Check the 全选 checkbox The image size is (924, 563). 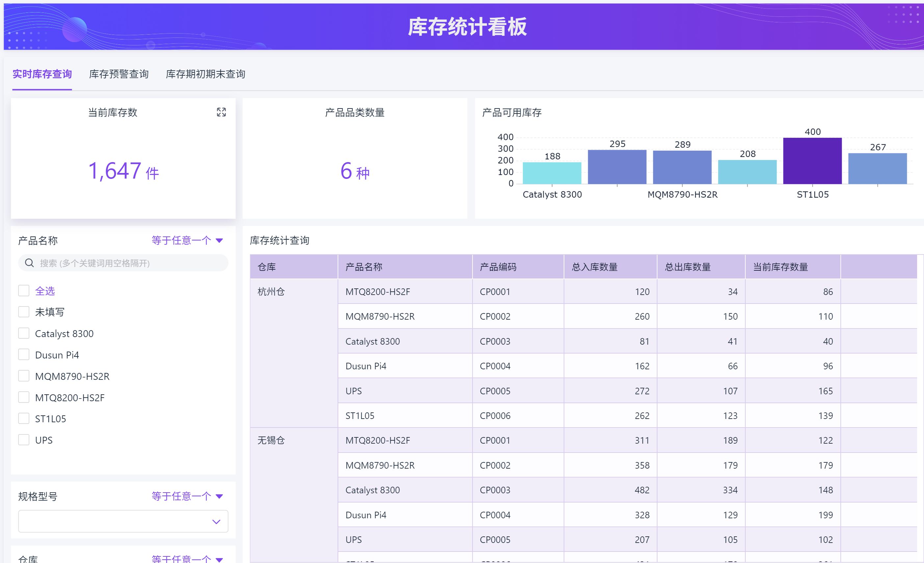tap(24, 291)
